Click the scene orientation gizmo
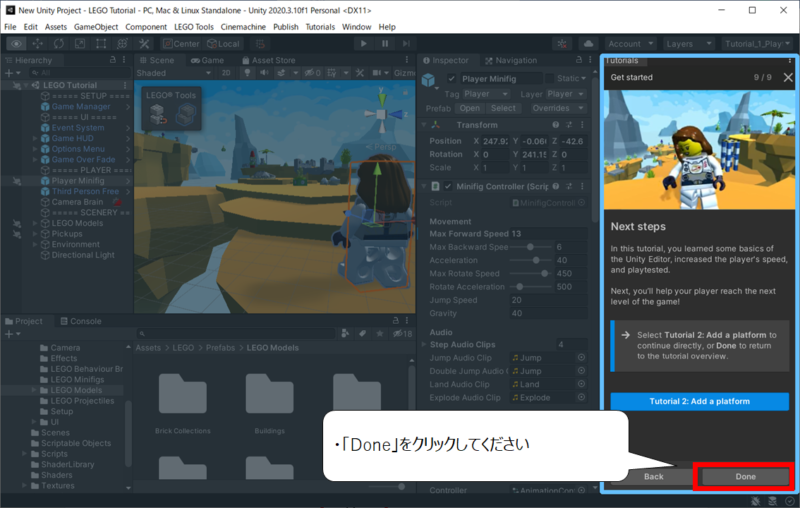 [382, 113]
